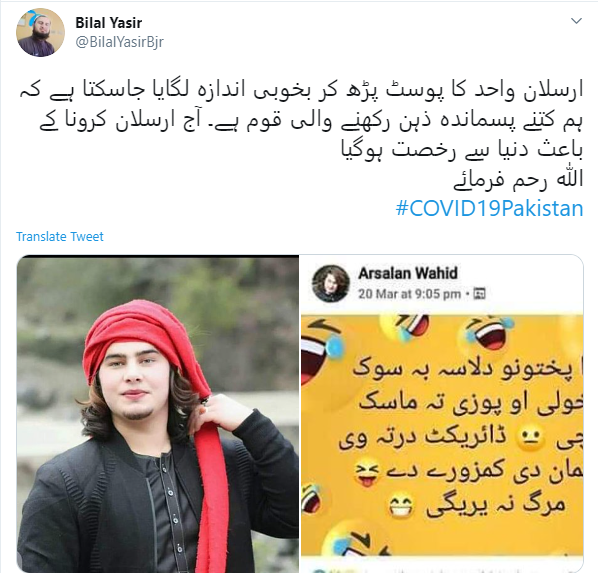This screenshot has height=573, width=598.
Task: Expand the tweet options chevron menu
Action: coord(576,21)
